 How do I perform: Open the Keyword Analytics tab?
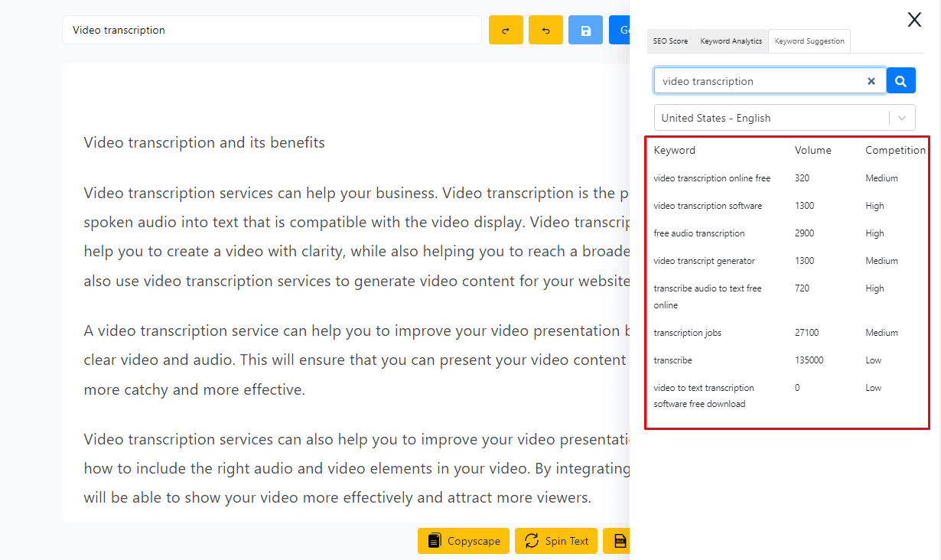point(731,41)
